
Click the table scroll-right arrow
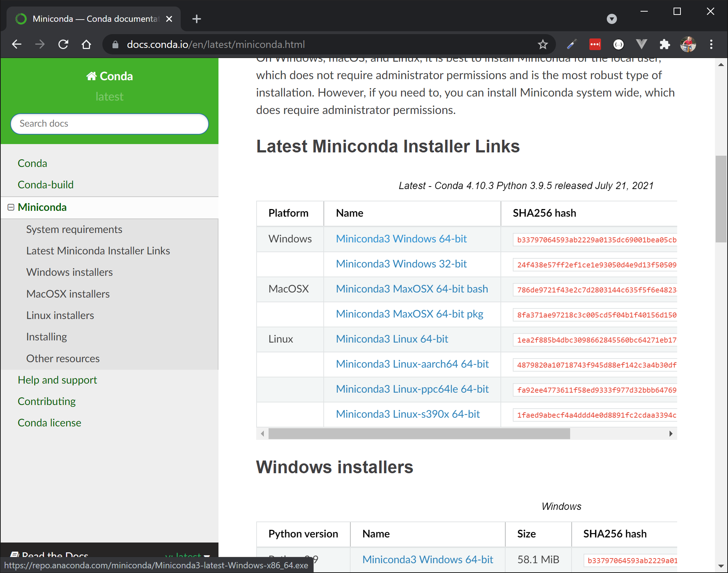pyautogui.click(x=671, y=433)
